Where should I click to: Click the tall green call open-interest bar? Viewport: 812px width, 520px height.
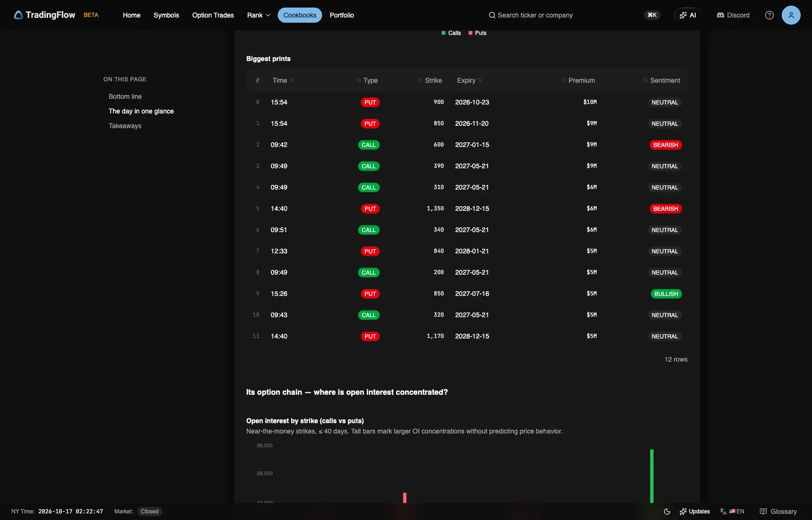[x=652, y=476]
